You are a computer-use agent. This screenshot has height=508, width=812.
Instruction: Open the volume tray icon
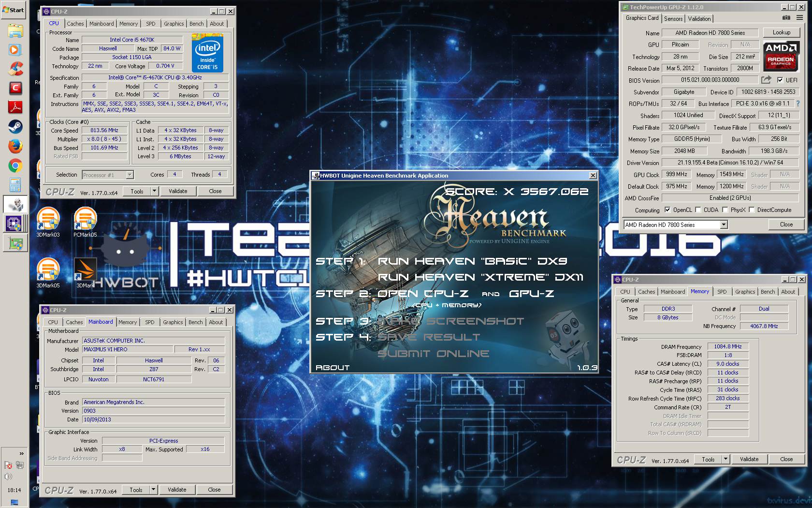[8, 477]
